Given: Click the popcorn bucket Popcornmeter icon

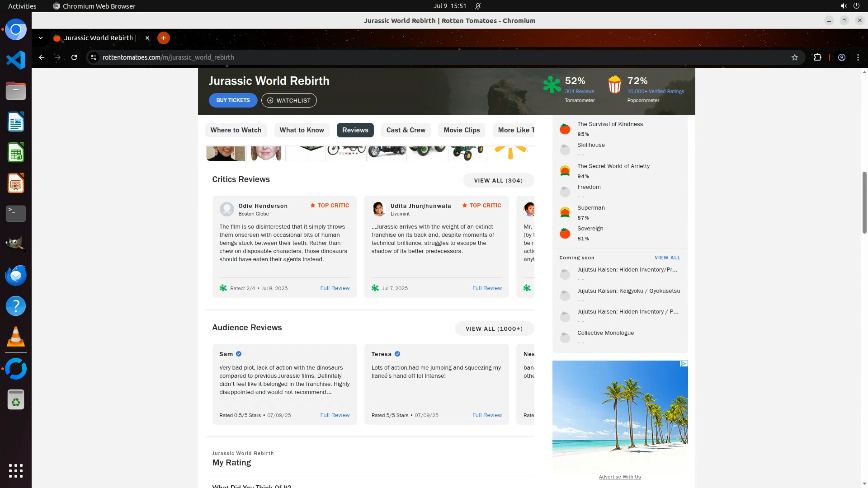Looking at the screenshot, I should coord(614,84).
